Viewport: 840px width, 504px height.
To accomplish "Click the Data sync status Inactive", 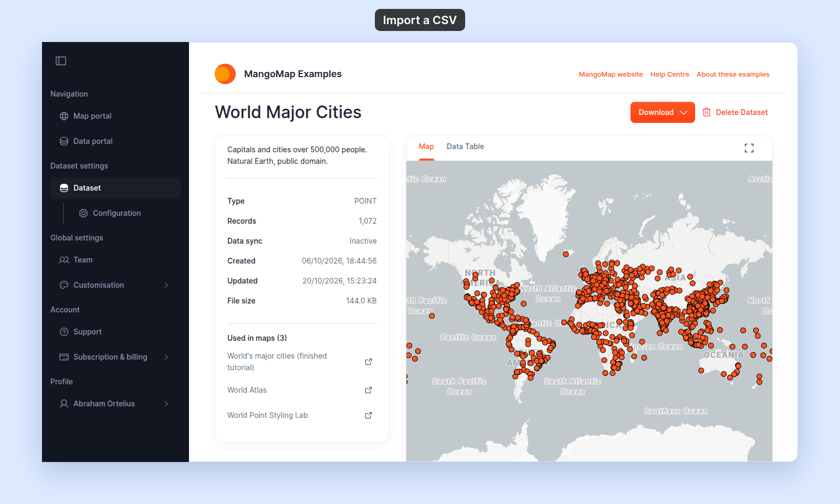I will click(x=363, y=241).
